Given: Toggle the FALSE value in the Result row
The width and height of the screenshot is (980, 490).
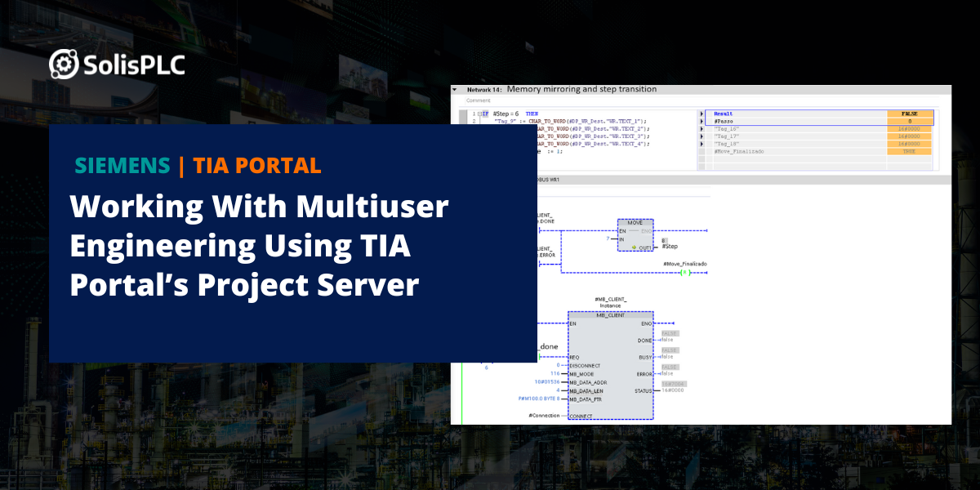Looking at the screenshot, I should 908,112.
